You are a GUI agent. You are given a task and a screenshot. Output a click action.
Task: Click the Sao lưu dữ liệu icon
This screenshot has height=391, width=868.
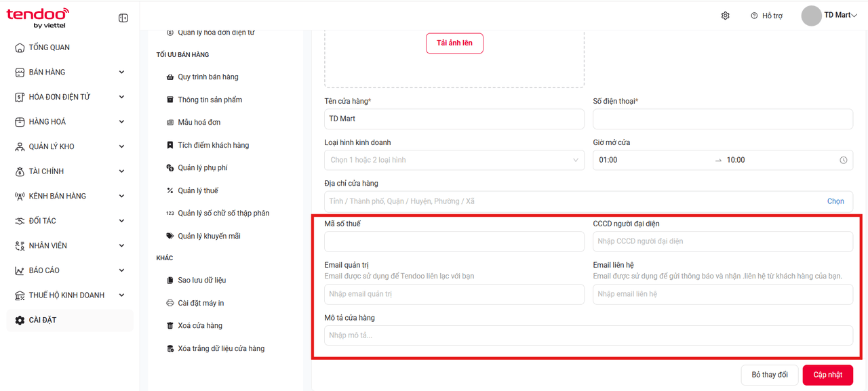pyautogui.click(x=170, y=281)
